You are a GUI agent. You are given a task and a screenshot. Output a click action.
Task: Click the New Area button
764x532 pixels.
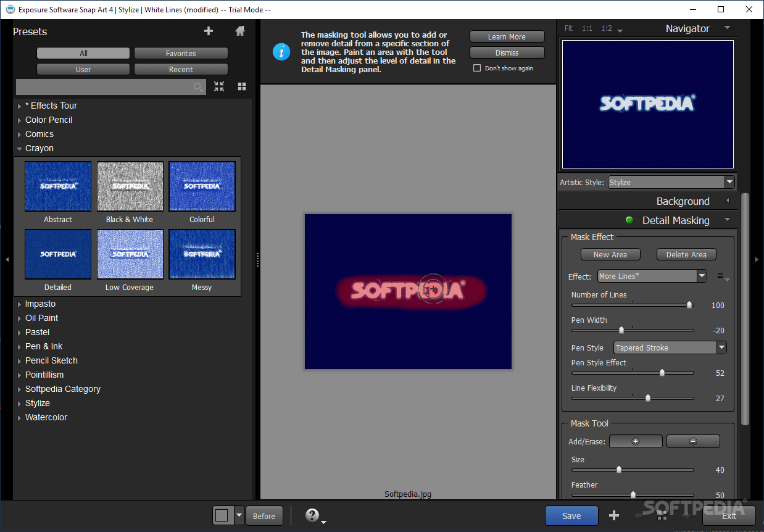click(610, 254)
